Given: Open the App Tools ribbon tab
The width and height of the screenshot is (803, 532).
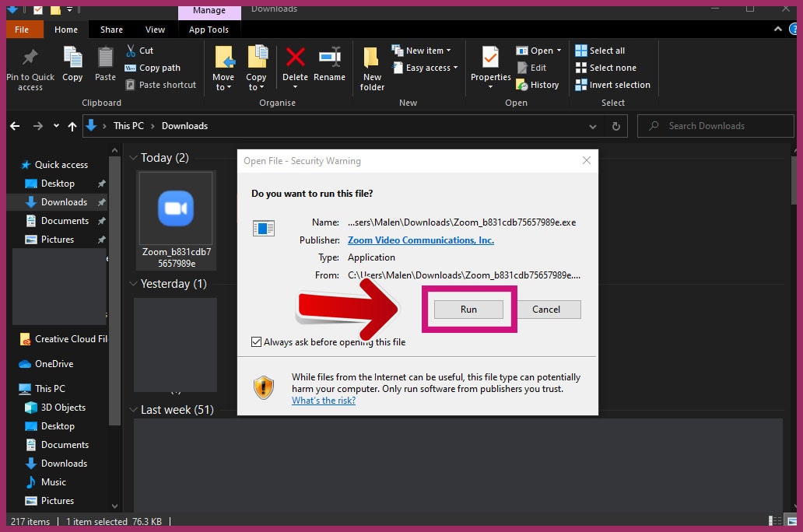Looking at the screenshot, I should 209,30.
